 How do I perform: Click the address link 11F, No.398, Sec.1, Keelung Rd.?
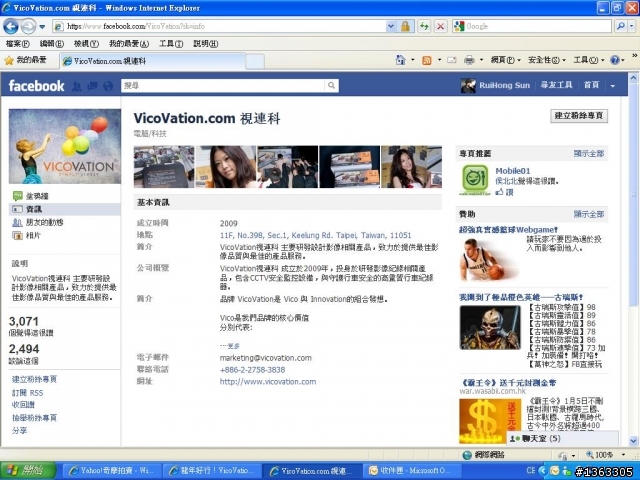pos(316,236)
